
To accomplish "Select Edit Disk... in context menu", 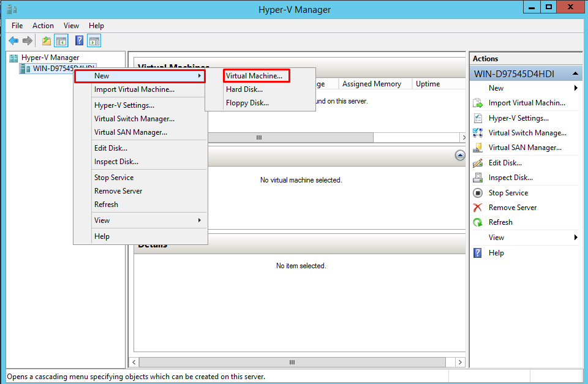I will (x=141, y=148).
